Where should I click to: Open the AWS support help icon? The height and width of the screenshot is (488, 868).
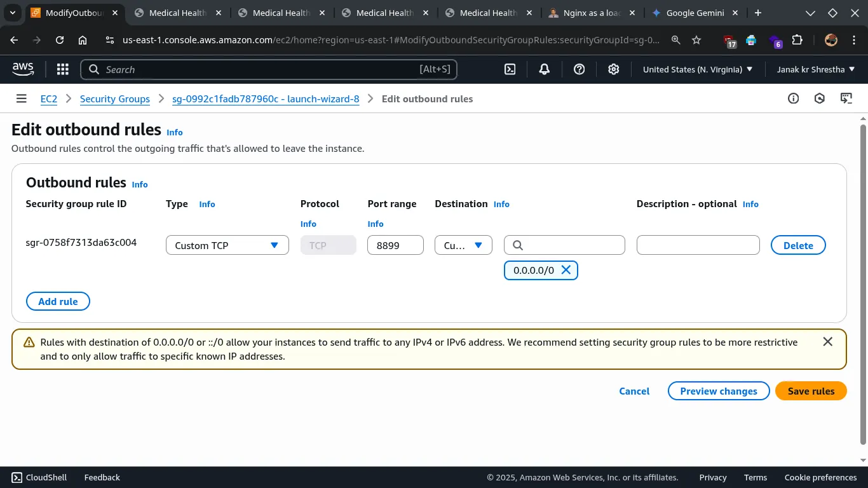pos(579,69)
